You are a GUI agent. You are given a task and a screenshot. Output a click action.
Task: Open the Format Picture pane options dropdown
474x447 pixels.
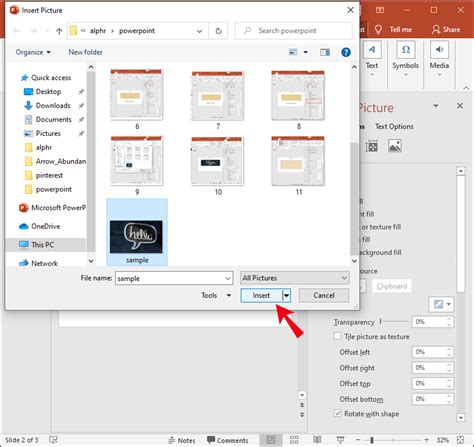436,106
